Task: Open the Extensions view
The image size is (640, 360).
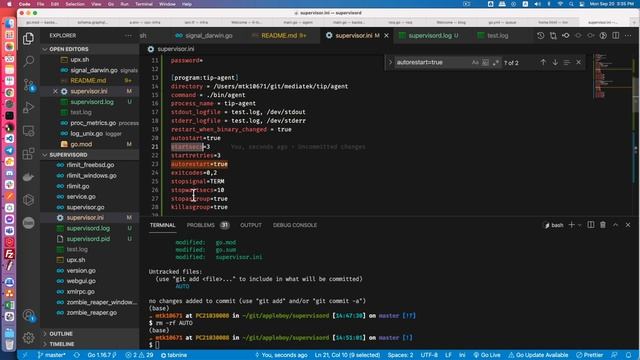Action: [x=29, y=153]
